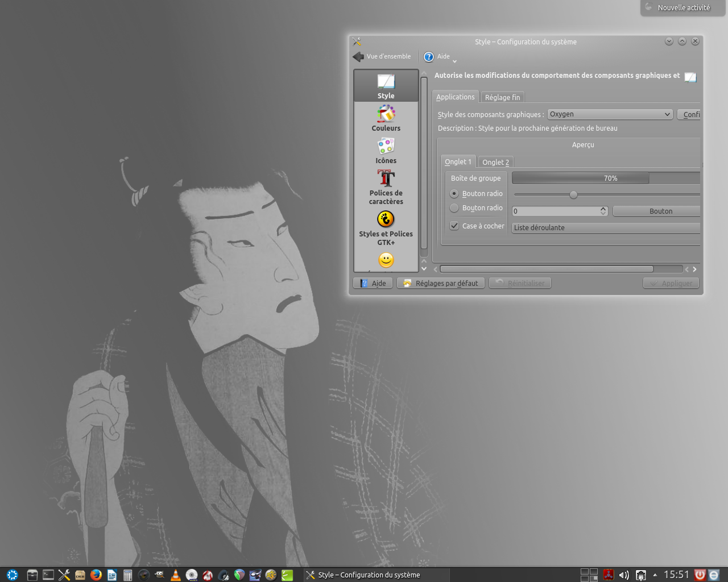Click the right arrow of horizontal scrollbar
This screenshot has width=728, height=582.
[694, 269]
